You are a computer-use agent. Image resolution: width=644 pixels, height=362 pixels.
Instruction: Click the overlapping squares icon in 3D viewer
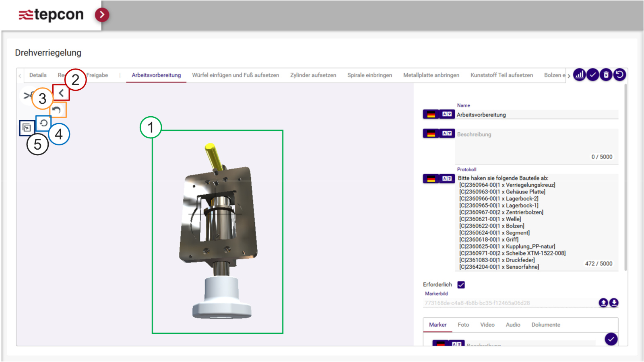click(27, 128)
